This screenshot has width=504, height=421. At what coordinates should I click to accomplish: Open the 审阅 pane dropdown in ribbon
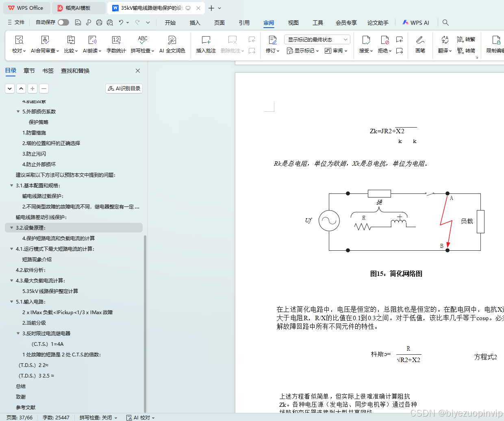[x=336, y=51]
